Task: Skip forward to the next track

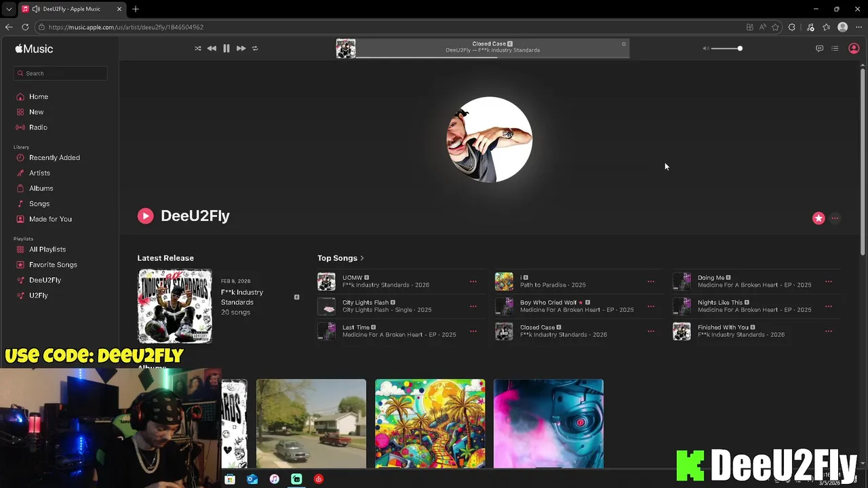Action: (241, 48)
